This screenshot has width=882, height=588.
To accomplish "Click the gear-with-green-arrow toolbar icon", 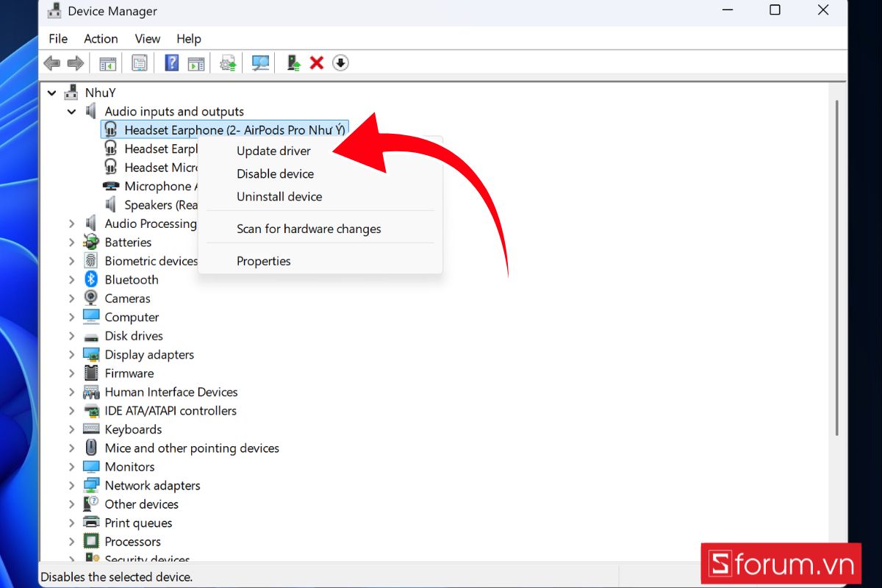I will [x=228, y=63].
